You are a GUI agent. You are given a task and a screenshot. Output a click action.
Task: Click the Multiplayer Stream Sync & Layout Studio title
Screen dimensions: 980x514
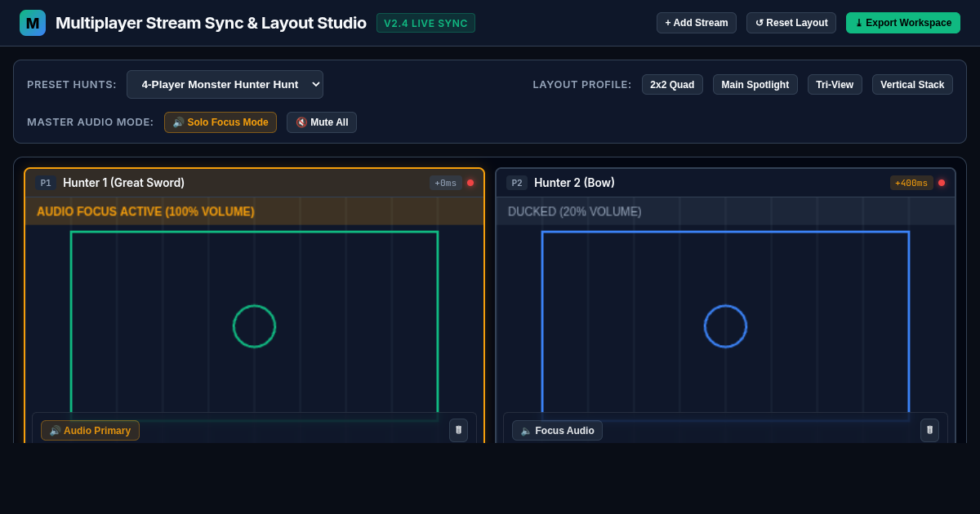[211, 23]
